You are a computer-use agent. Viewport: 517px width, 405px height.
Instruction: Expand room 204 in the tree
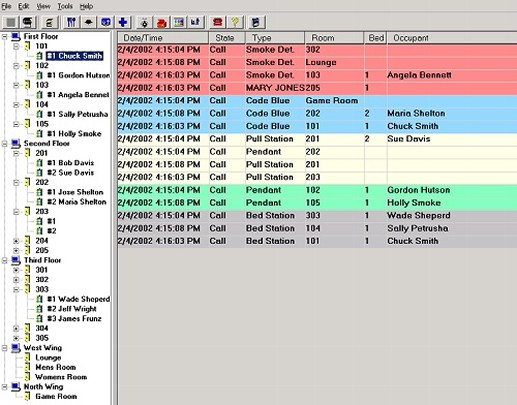point(16,241)
